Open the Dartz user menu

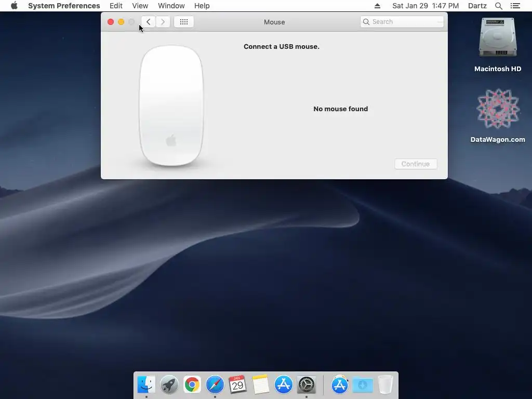point(477,6)
